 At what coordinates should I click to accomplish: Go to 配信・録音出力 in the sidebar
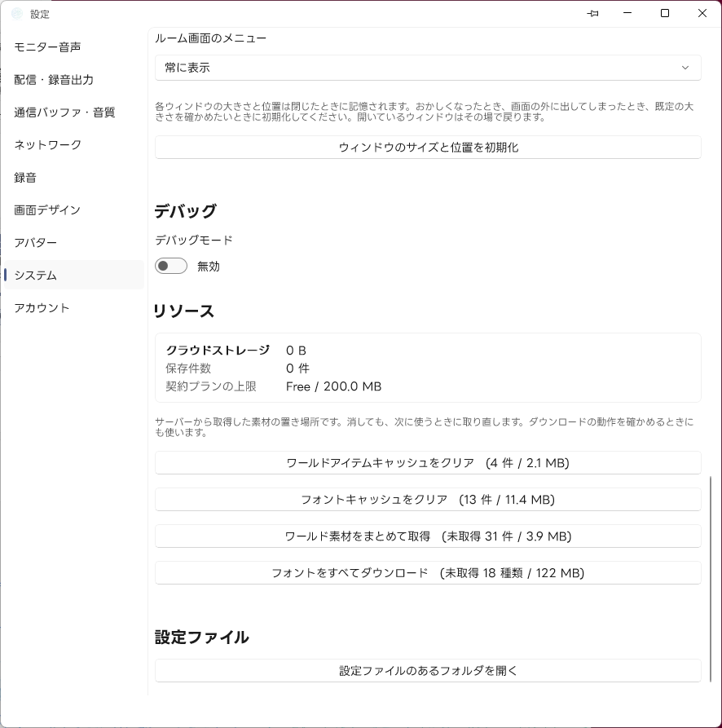pos(74,79)
